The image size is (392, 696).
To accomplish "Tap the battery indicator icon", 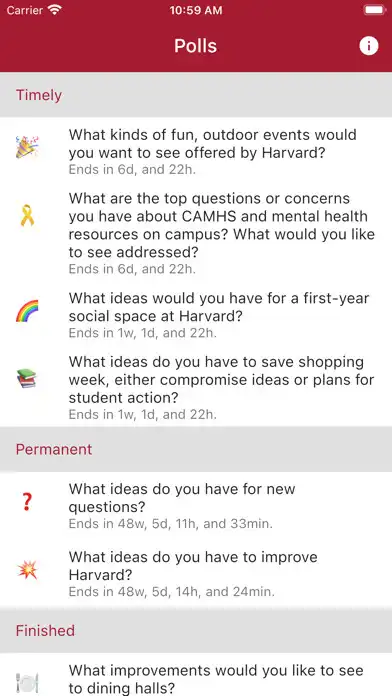I will 374,10.
